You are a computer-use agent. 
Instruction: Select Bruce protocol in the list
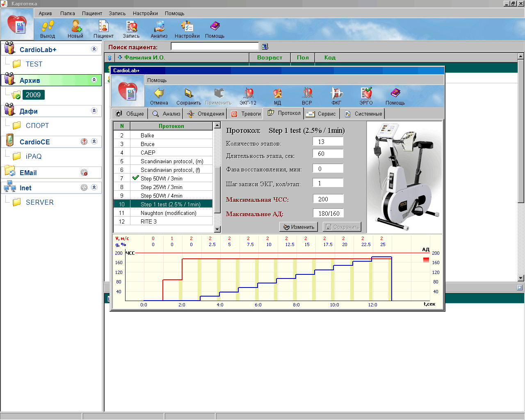tap(148, 144)
